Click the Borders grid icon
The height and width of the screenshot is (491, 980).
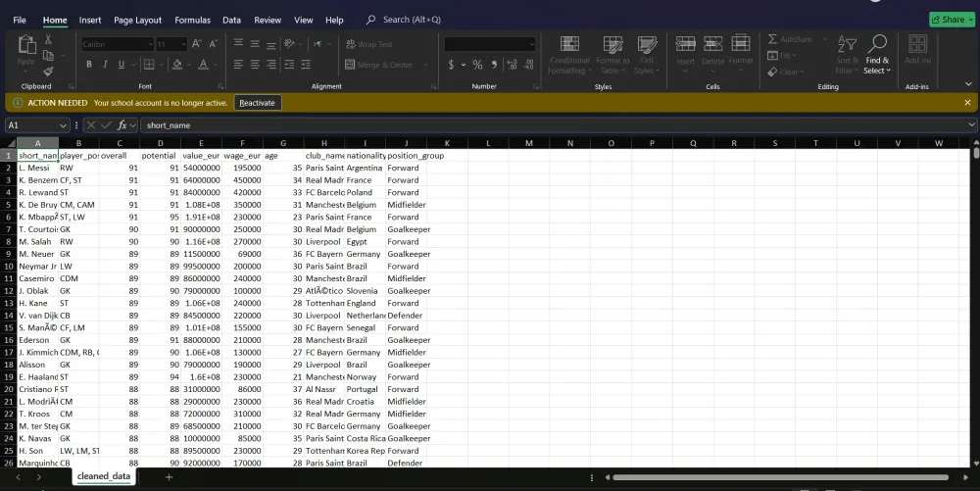coord(149,65)
